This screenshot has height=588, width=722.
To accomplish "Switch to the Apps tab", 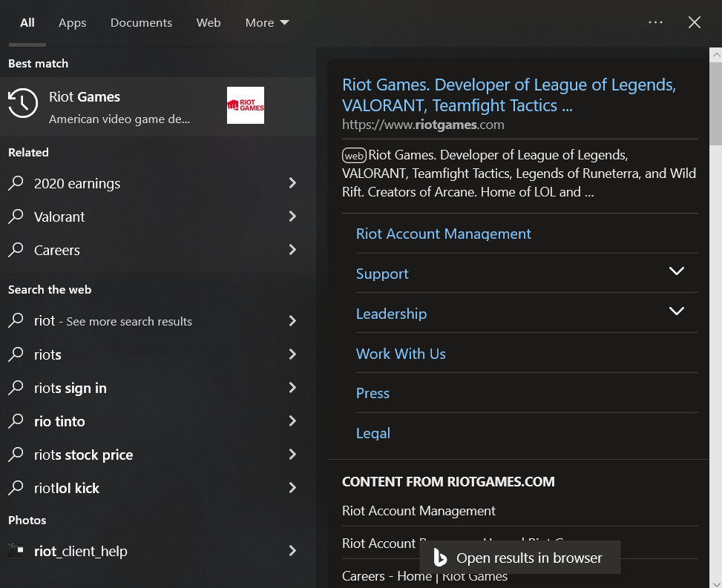I will coord(72,22).
